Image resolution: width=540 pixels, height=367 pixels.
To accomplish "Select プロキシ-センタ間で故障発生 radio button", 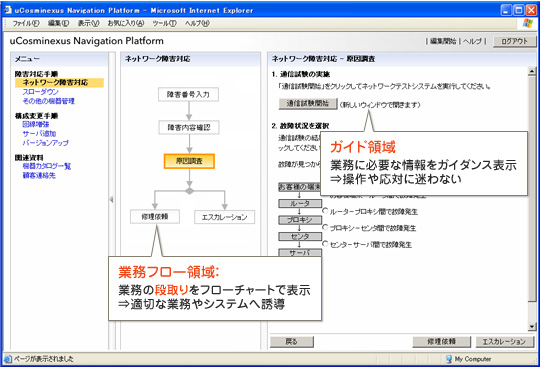I will click(325, 227).
